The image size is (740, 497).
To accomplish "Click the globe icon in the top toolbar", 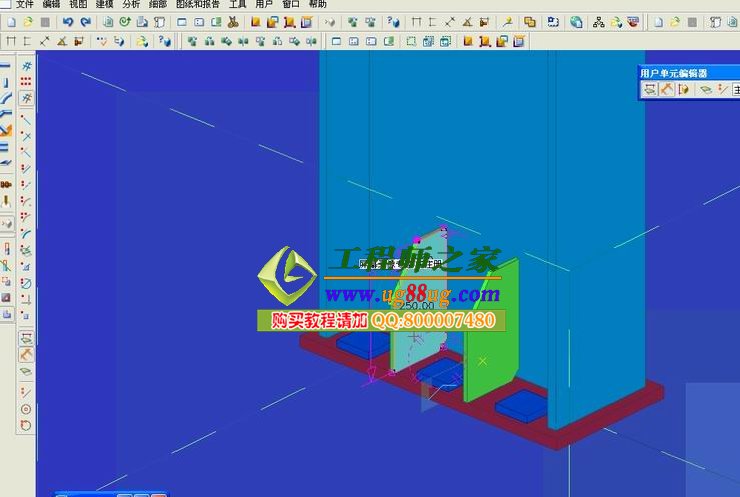I will click(x=577, y=21).
